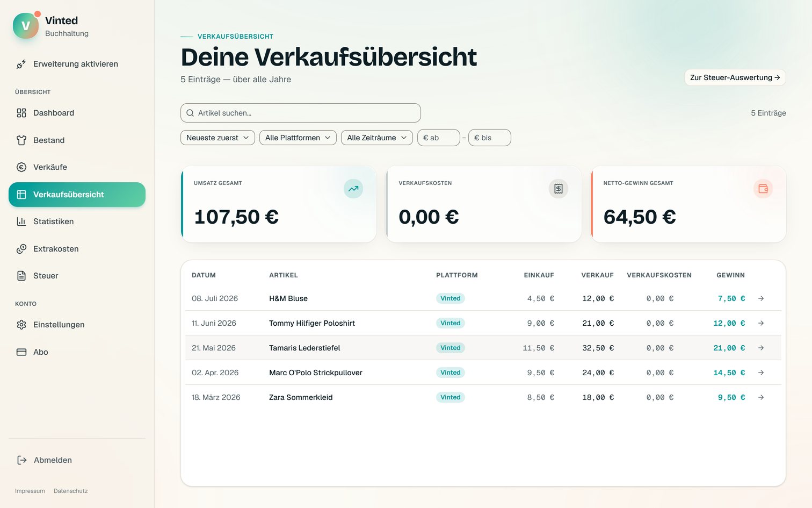This screenshot has height=508, width=812.
Task: Open Marc O'Polo Strickpullover row arrow
Action: pyautogui.click(x=761, y=373)
